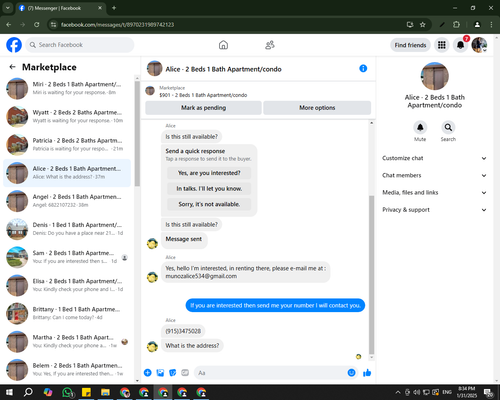Open WhatsApp from the taskbar
The image size is (500, 400).
pos(67,392)
